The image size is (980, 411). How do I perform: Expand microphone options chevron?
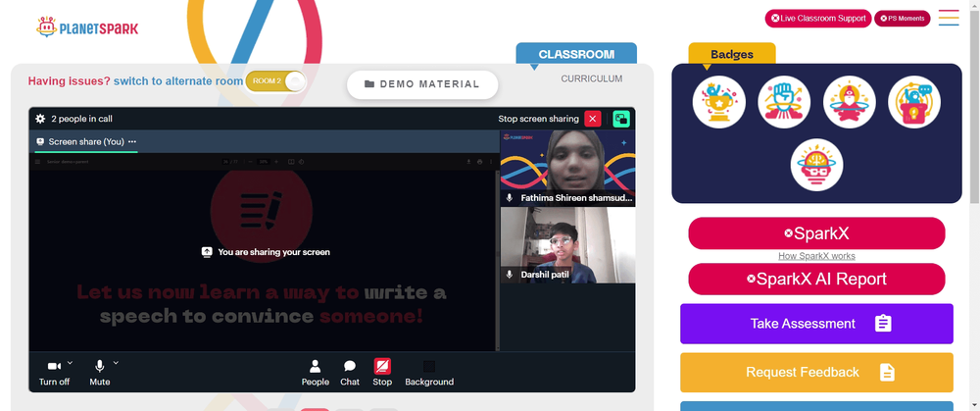pos(116,362)
